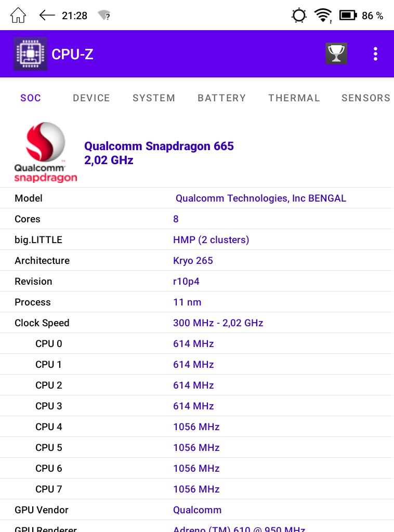Select the SOC tab
Screen dimensions: 394x532
(x=31, y=98)
